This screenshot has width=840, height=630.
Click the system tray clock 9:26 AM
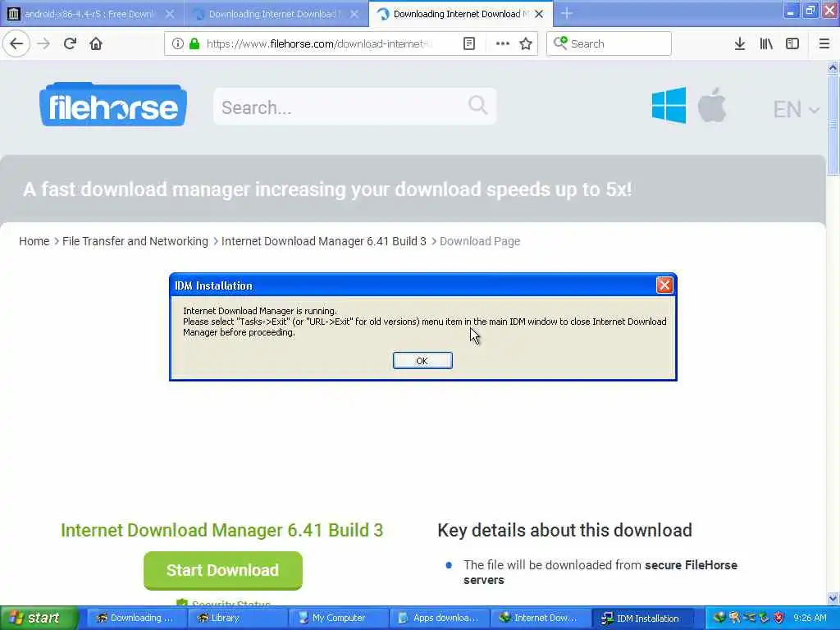[x=810, y=618]
